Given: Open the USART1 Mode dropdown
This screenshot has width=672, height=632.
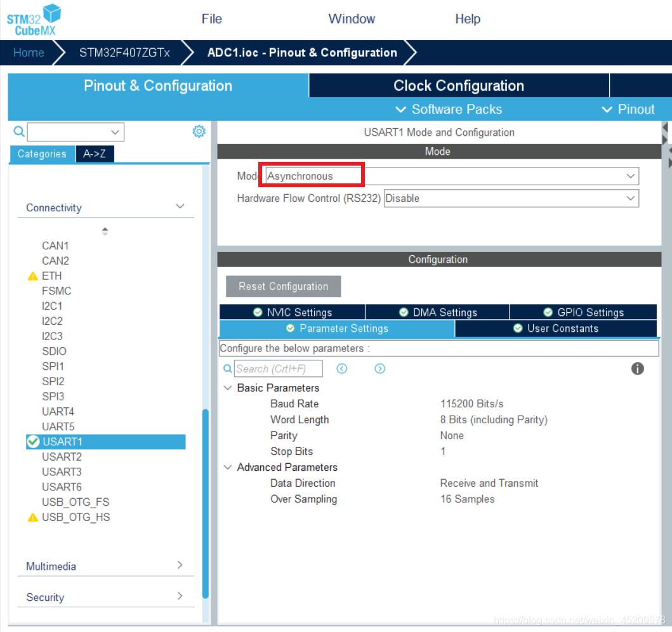Looking at the screenshot, I should tap(630, 176).
